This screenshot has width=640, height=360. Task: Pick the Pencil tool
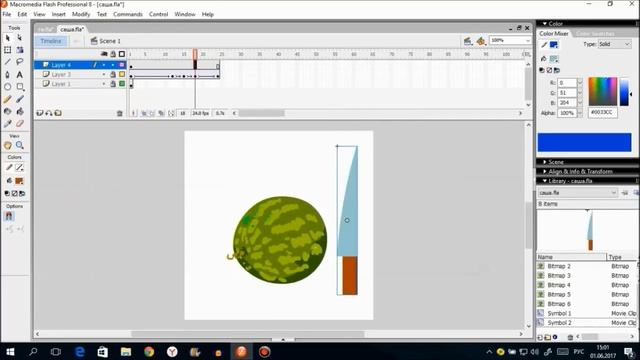(8, 99)
